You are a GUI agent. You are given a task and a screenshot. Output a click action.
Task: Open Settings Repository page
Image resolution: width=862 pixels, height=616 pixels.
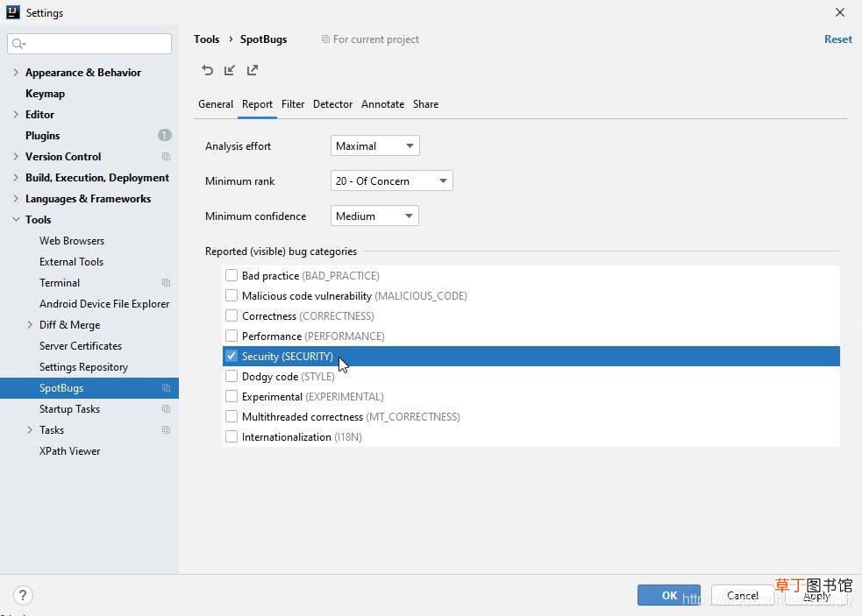[x=83, y=366]
